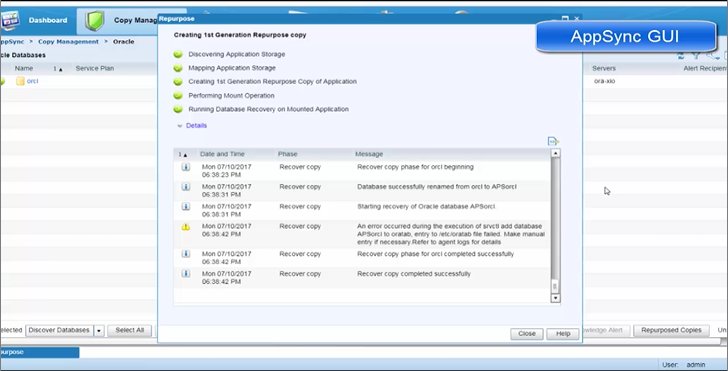The image size is (728, 371).
Task: Click the details scrollbar up arrow
Action: (x=555, y=153)
